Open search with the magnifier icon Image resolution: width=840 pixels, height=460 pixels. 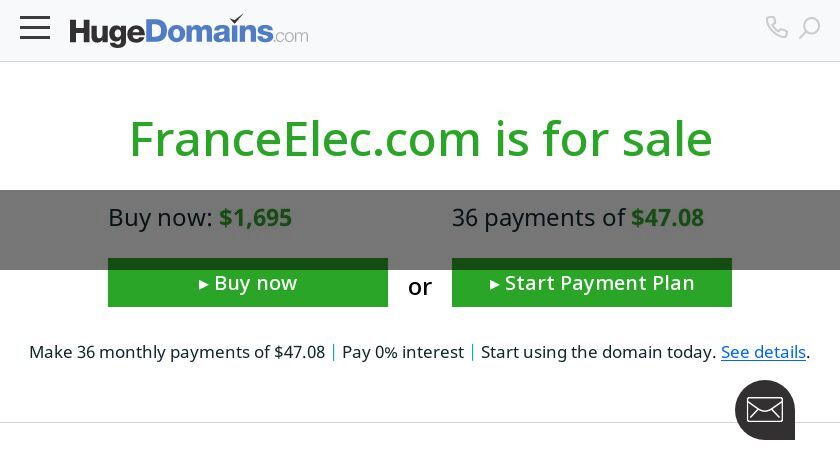coord(809,27)
